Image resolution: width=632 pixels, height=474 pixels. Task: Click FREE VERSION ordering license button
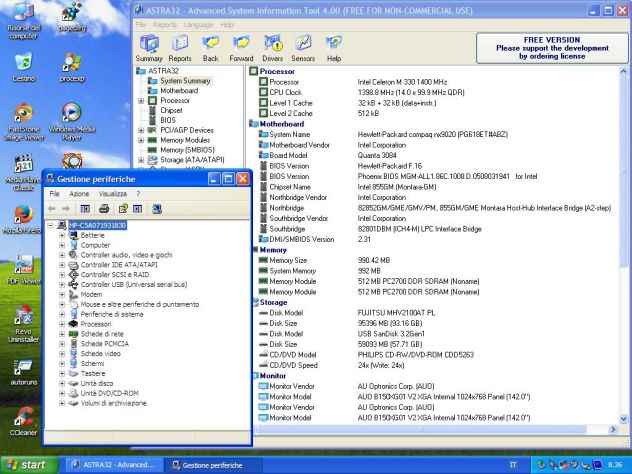[552, 48]
